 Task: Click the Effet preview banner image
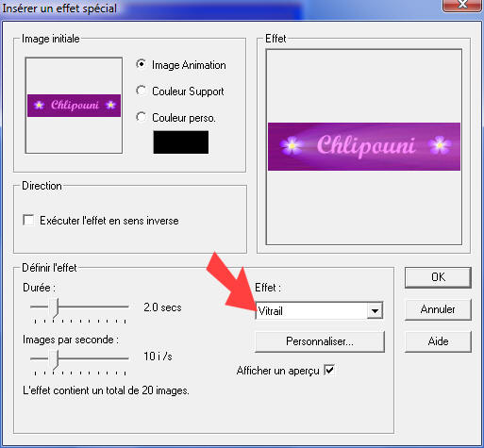tap(364, 147)
